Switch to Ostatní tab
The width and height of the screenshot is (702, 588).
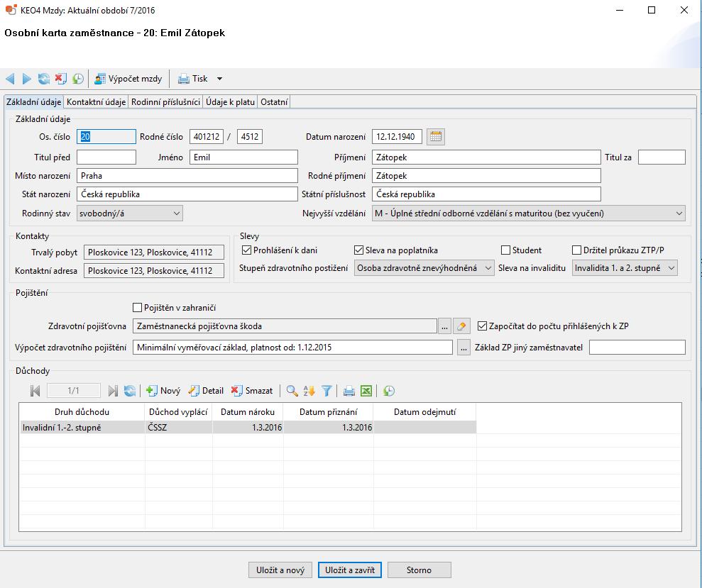(x=274, y=102)
